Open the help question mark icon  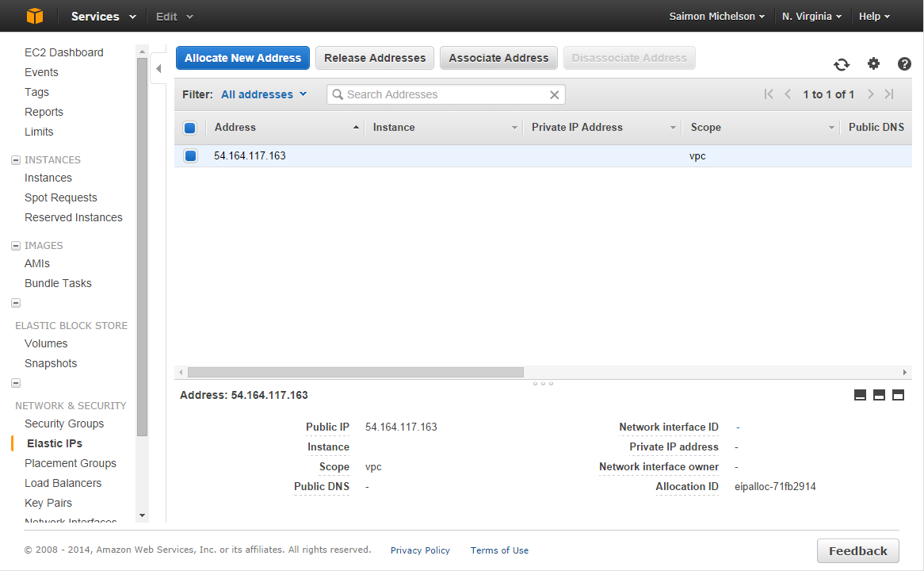pos(904,63)
